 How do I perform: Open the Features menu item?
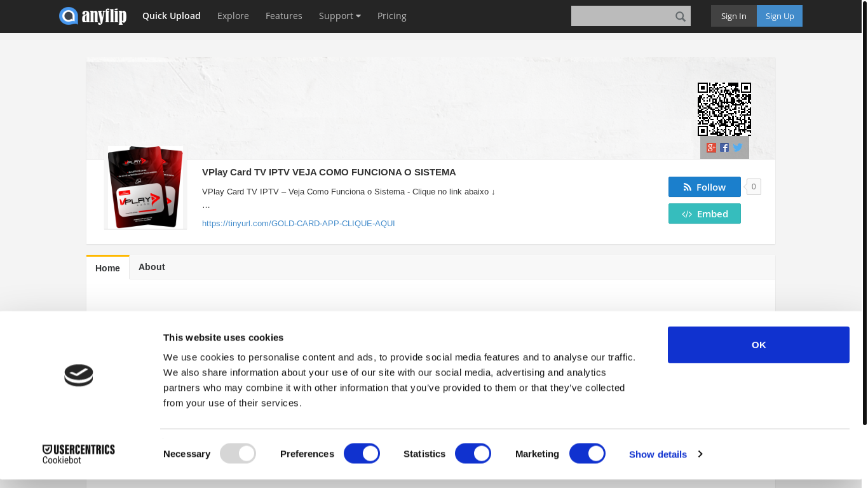click(x=284, y=16)
